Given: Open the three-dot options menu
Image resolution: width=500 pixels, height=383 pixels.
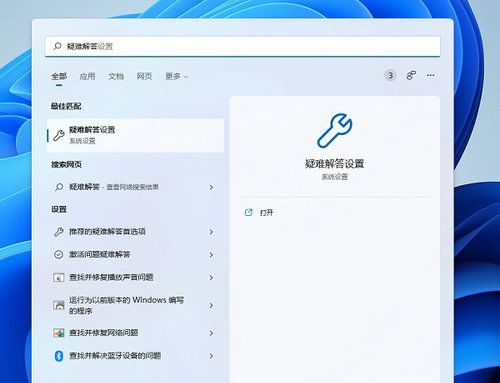Looking at the screenshot, I should click(430, 75).
